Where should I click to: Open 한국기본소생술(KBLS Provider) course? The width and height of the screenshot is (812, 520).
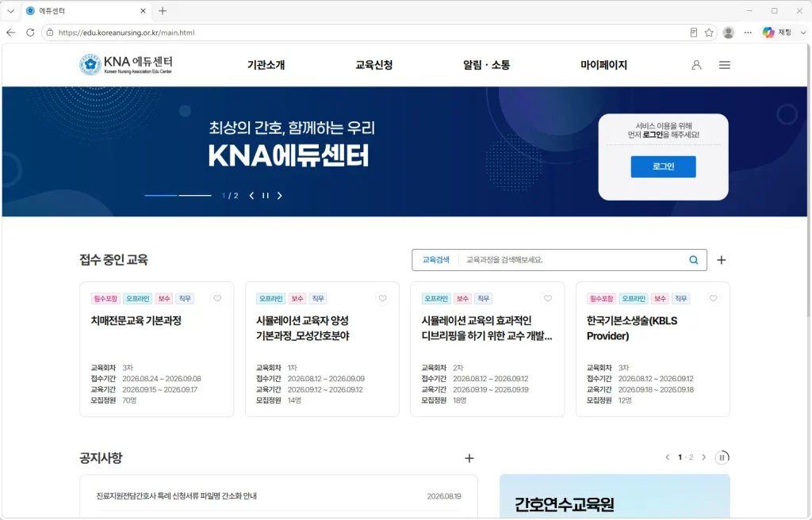[632, 328]
